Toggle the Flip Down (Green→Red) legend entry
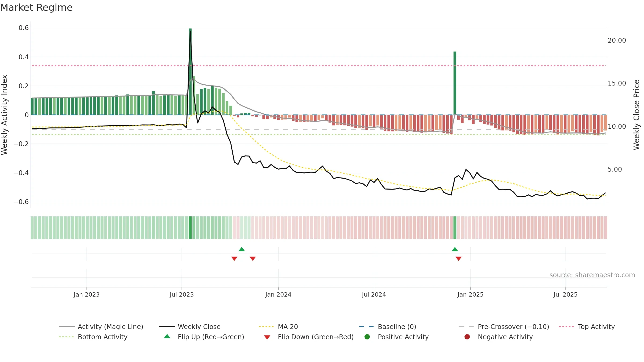Screen dimensions: 644x362 click(309, 337)
